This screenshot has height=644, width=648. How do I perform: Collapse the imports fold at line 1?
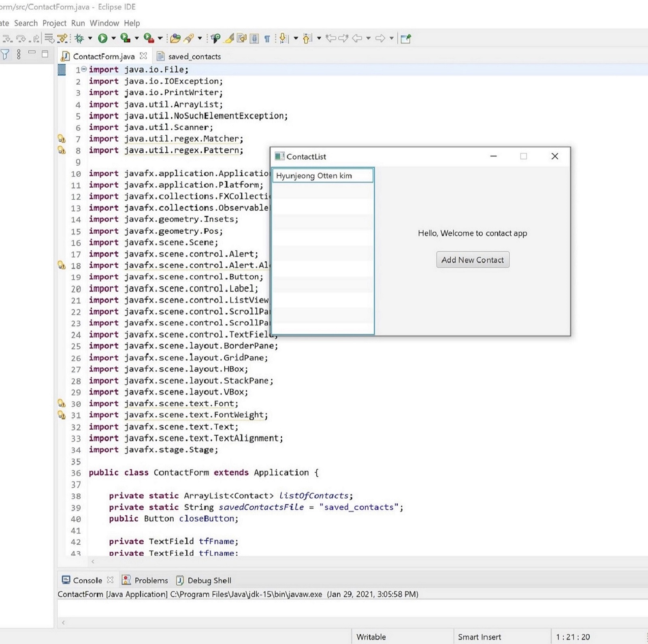[x=84, y=69]
